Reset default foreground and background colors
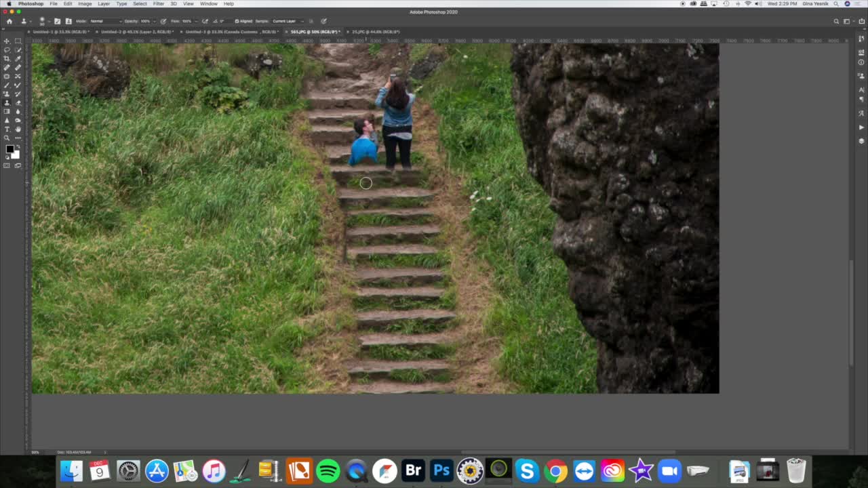Image resolution: width=868 pixels, height=488 pixels. tap(7, 158)
